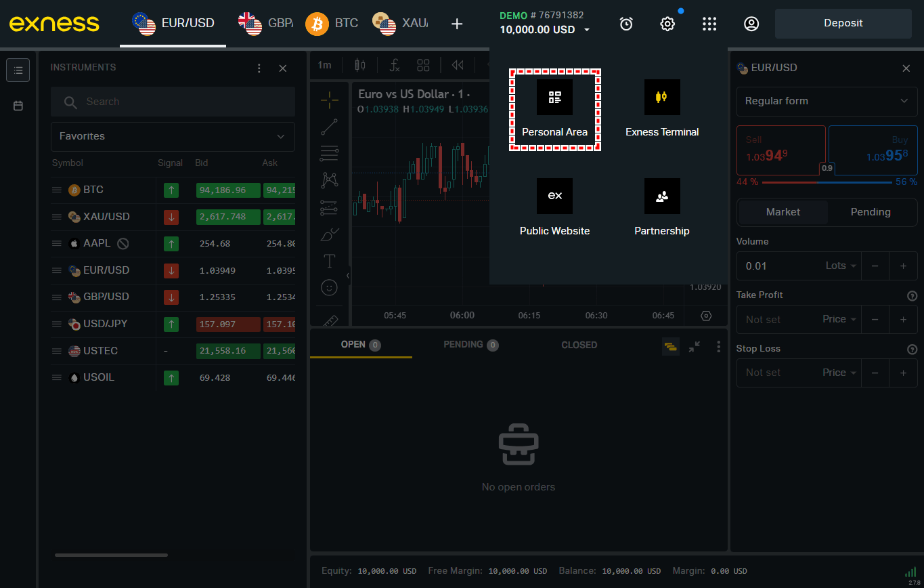Click the instruments Search field
This screenshot has height=588, width=924.
tap(173, 102)
